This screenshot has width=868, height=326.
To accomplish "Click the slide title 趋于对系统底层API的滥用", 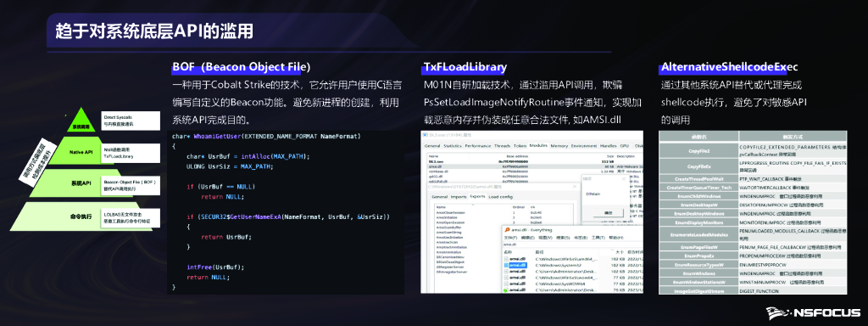I will coord(154,31).
